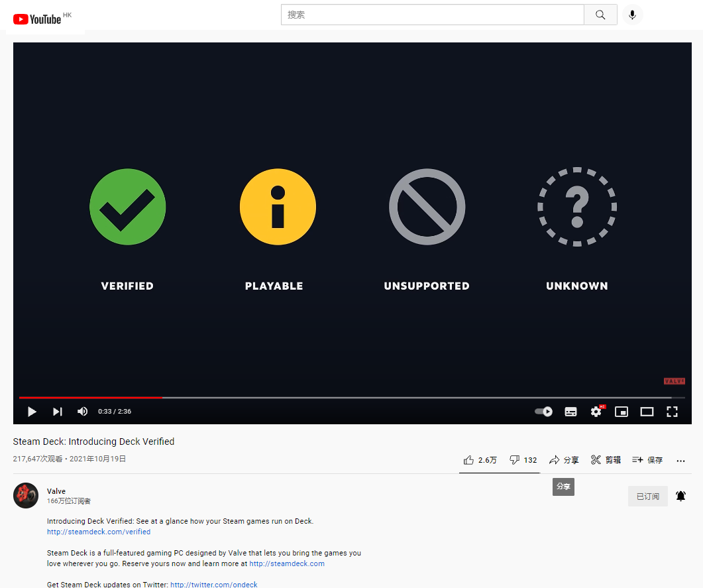This screenshot has width=703, height=588.
Task: Skip to the next video
Action: coord(58,412)
